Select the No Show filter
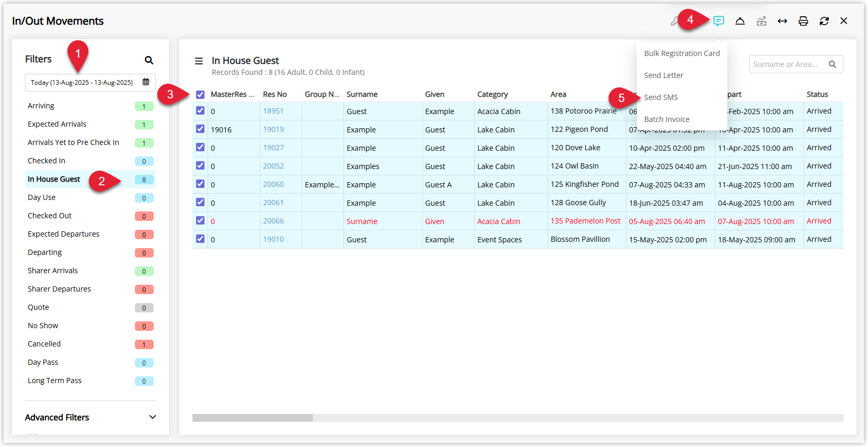The width and height of the screenshot is (868, 447). click(x=90, y=326)
